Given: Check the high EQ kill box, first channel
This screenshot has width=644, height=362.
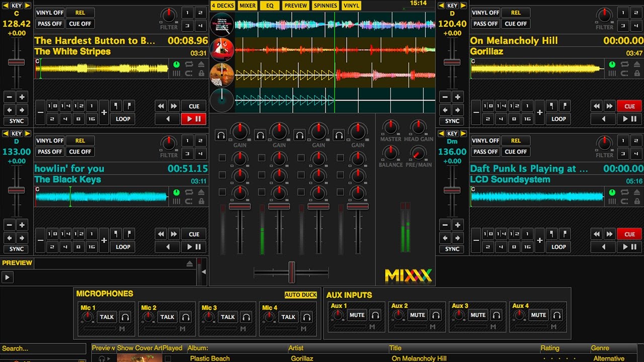Looking at the screenshot, I should [x=222, y=158].
